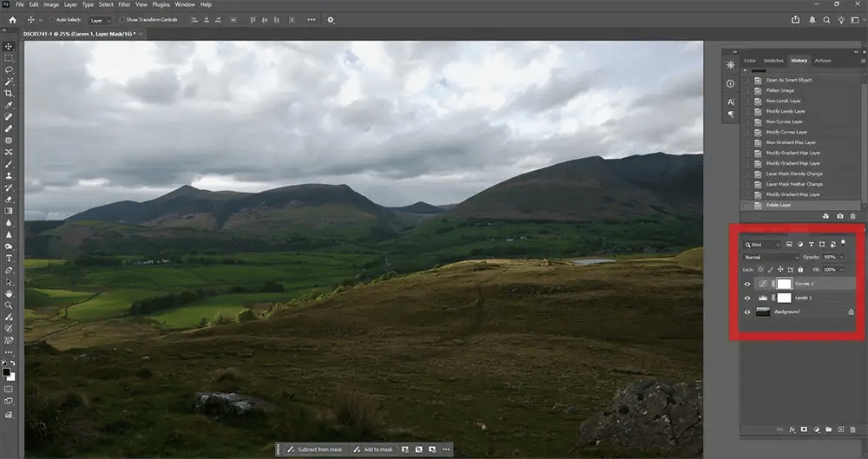Viewport: 868px width, 459px height.
Task: Click the Background layer thumbnail
Action: click(763, 312)
